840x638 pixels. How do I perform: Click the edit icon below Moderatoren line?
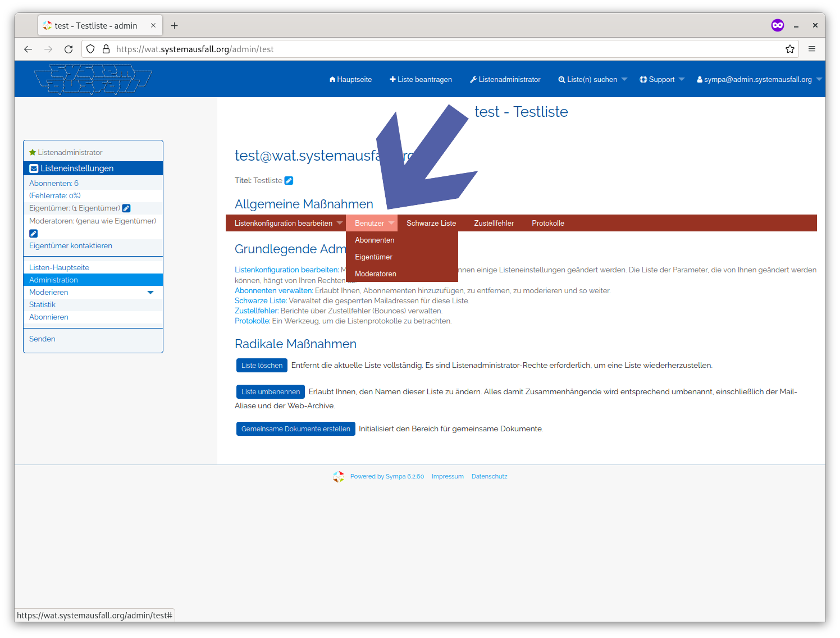coord(34,233)
